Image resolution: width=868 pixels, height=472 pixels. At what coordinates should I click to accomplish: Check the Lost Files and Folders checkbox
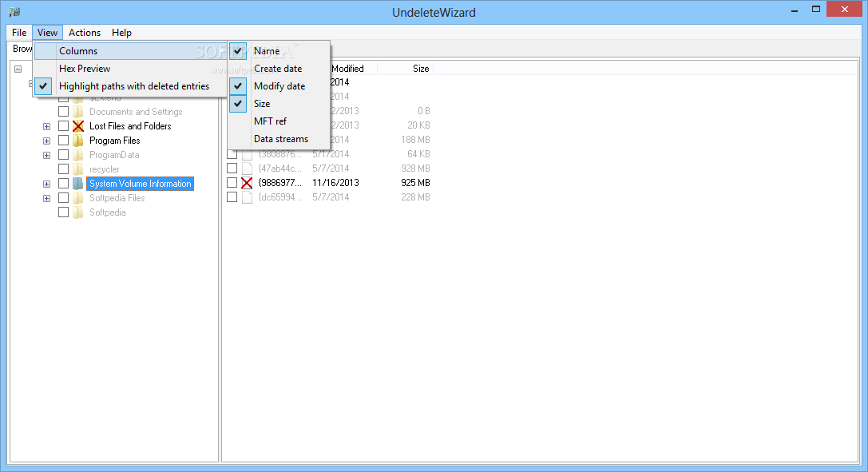(x=63, y=126)
